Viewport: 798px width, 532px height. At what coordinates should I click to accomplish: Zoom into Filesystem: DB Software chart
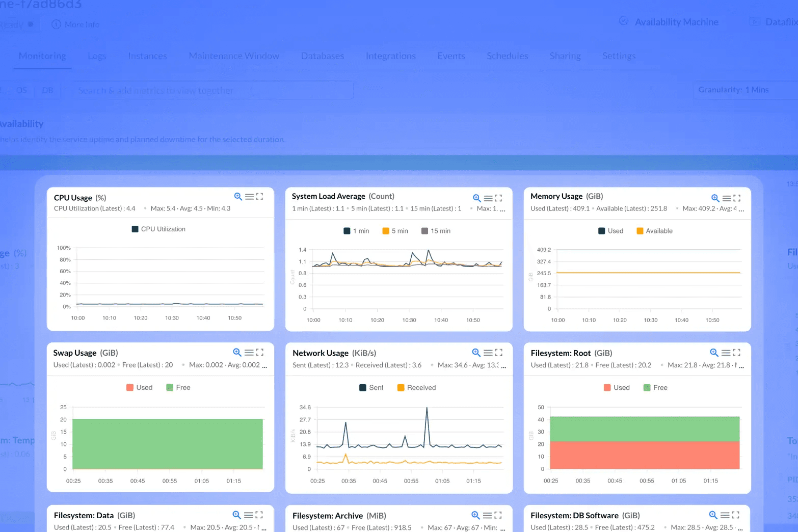click(x=713, y=515)
